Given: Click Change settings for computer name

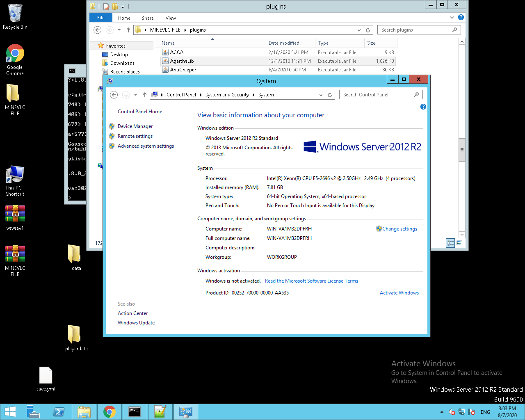Looking at the screenshot, I should [x=399, y=229].
